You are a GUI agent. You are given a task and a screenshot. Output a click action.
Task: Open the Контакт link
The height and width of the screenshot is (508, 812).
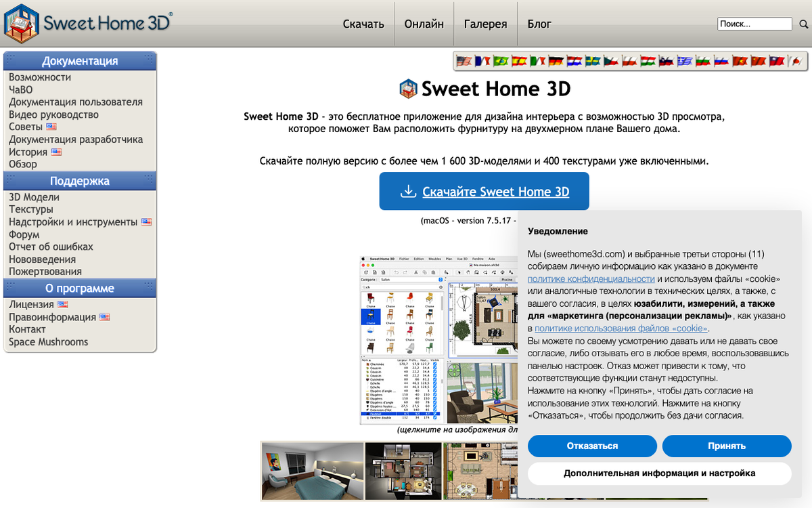coord(27,329)
